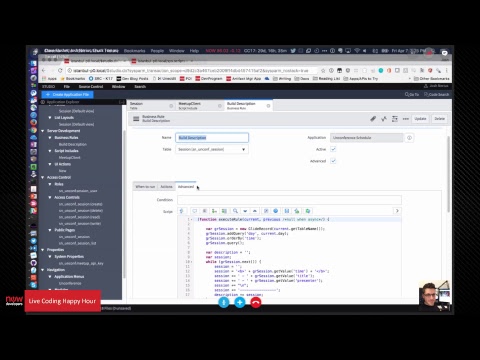
Task: Click the Delete button
Action: pos(440,119)
